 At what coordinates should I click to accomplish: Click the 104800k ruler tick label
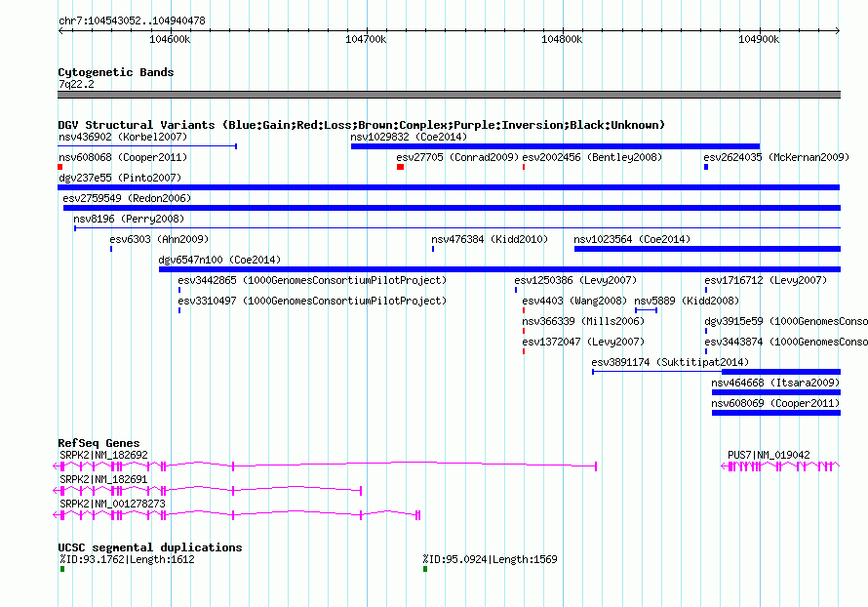coord(562,39)
